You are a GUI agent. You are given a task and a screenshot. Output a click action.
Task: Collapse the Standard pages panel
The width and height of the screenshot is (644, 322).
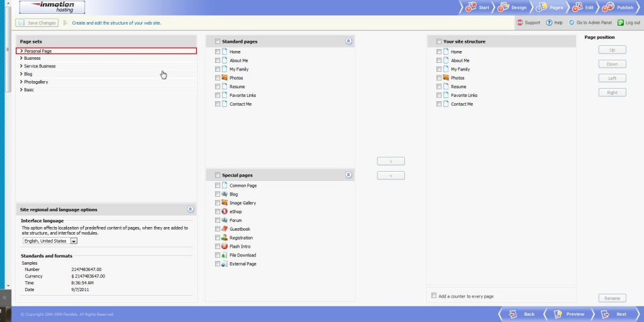tap(348, 41)
